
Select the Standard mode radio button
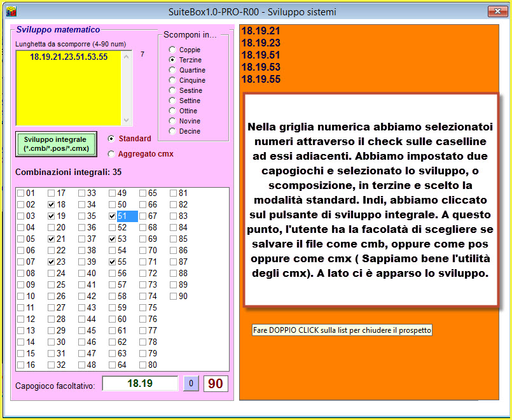[112, 138]
